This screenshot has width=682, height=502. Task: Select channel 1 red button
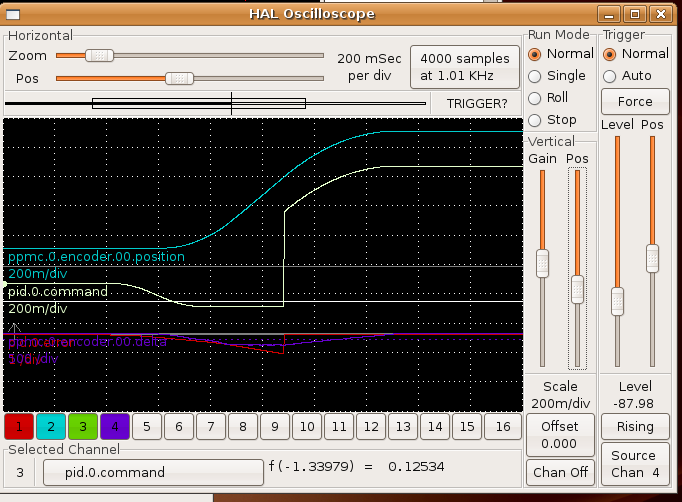[x=19, y=426]
